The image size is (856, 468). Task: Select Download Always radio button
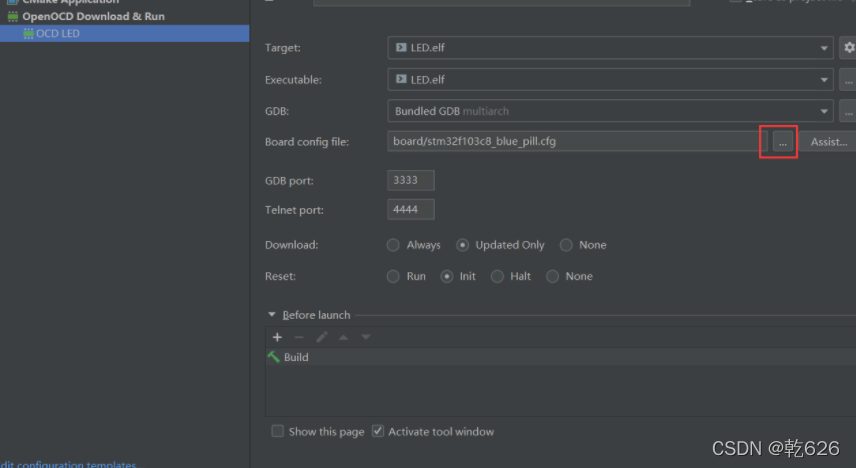point(393,245)
